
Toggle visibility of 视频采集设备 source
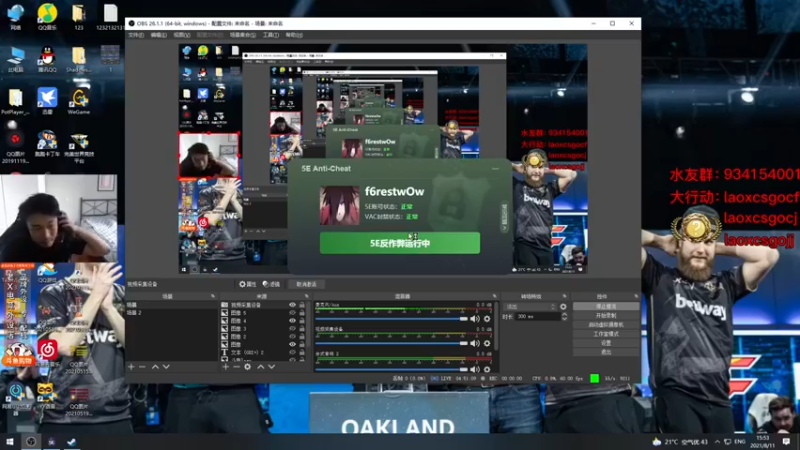click(x=292, y=305)
